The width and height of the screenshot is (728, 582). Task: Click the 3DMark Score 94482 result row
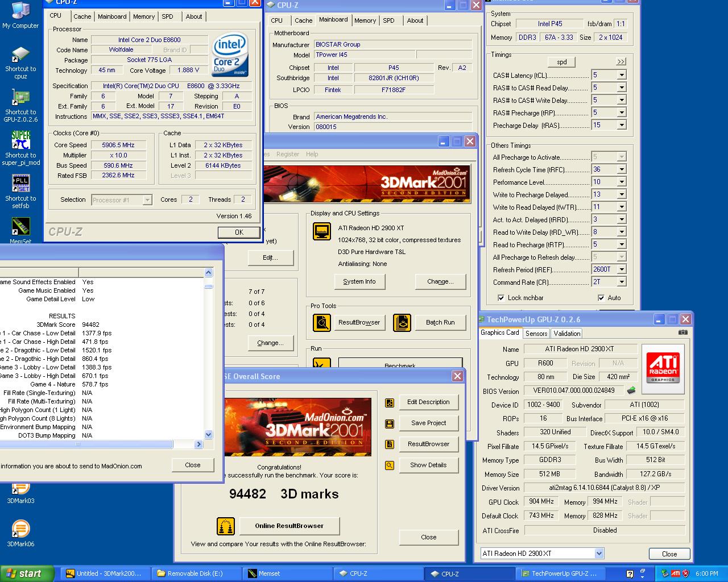tap(102, 325)
